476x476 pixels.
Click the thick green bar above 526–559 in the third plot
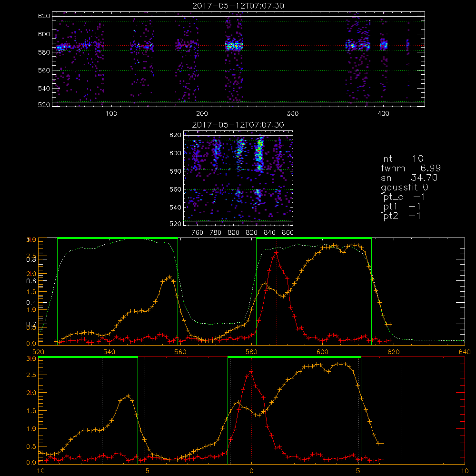tap(118, 238)
